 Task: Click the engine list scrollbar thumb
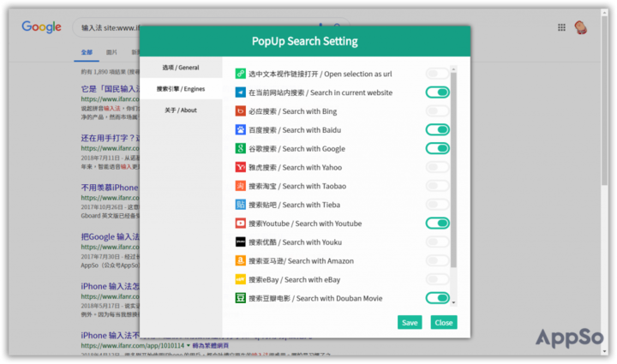pyautogui.click(x=453, y=170)
